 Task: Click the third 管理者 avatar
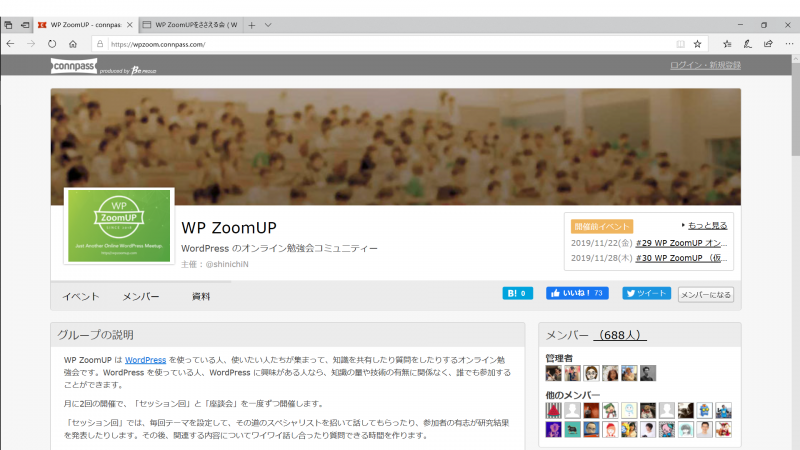(591, 373)
